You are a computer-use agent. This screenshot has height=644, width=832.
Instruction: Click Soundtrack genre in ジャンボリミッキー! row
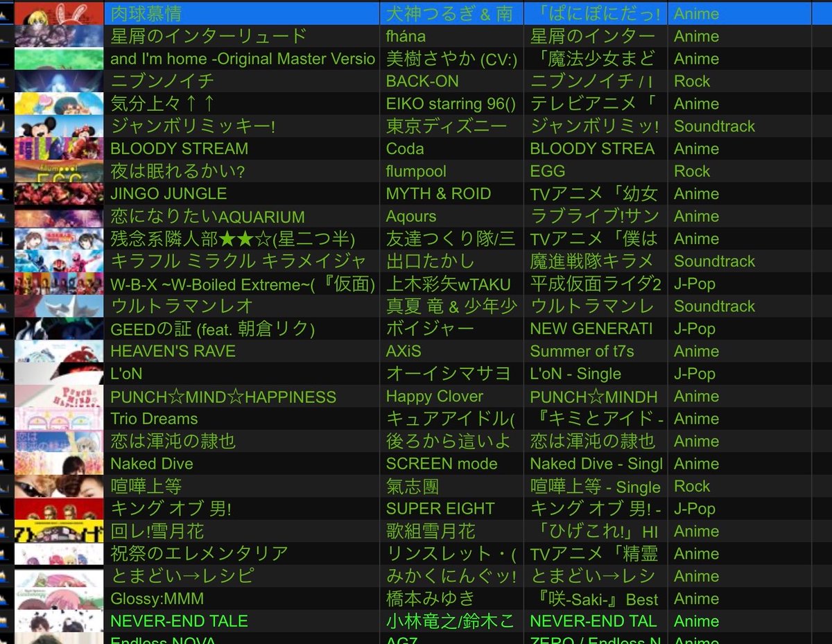714,126
